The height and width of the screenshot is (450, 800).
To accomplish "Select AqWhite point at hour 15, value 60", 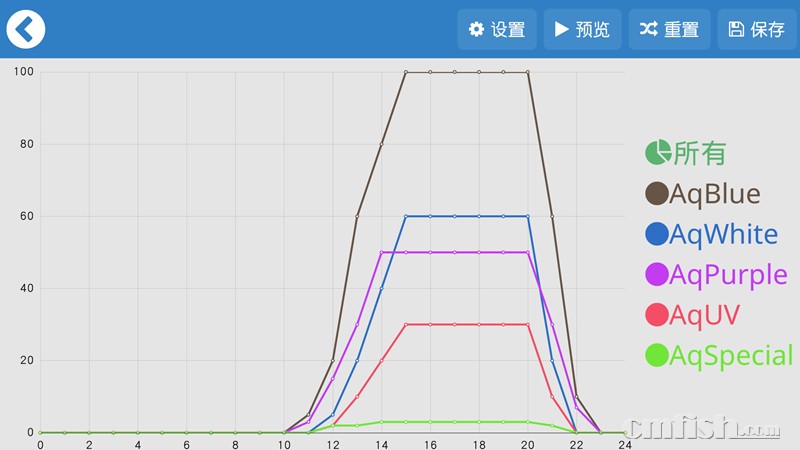I will 406,216.
